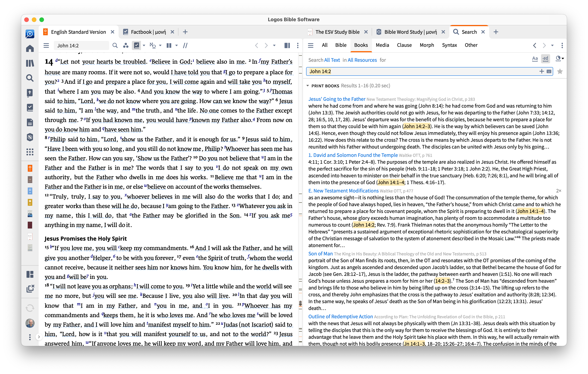Click the inline search icon in ESV panel
The height and width of the screenshot is (374, 588).
click(x=115, y=45)
